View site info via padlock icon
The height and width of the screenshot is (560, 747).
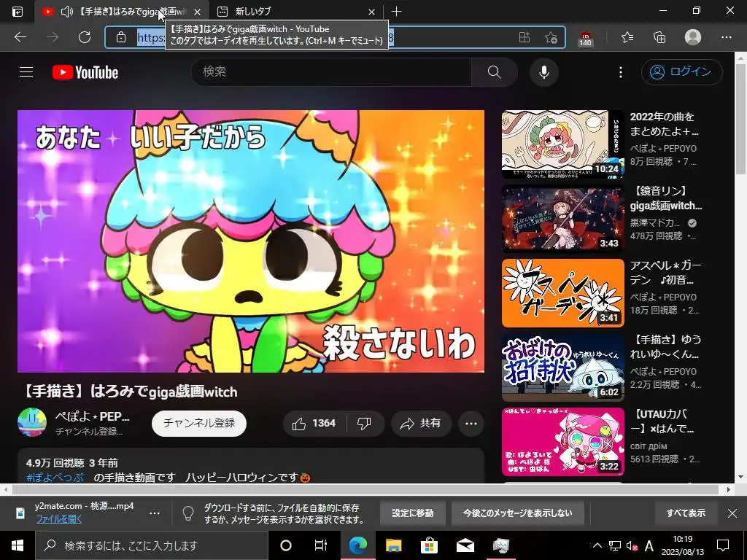(121, 37)
